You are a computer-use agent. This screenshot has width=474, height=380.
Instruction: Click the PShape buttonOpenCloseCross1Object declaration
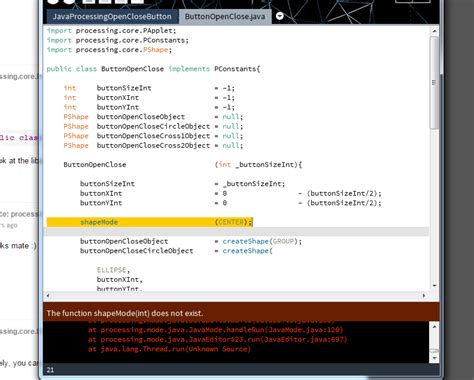(x=153, y=136)
